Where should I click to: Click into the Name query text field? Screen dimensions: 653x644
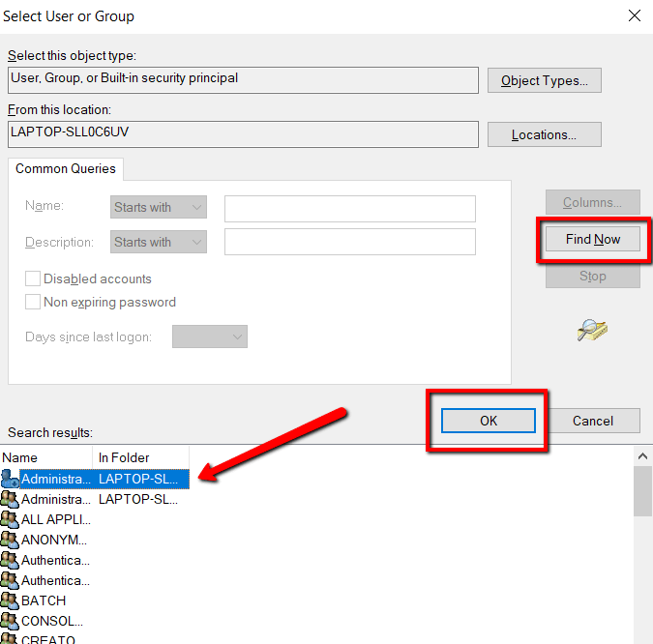click(x=349, y=208)
